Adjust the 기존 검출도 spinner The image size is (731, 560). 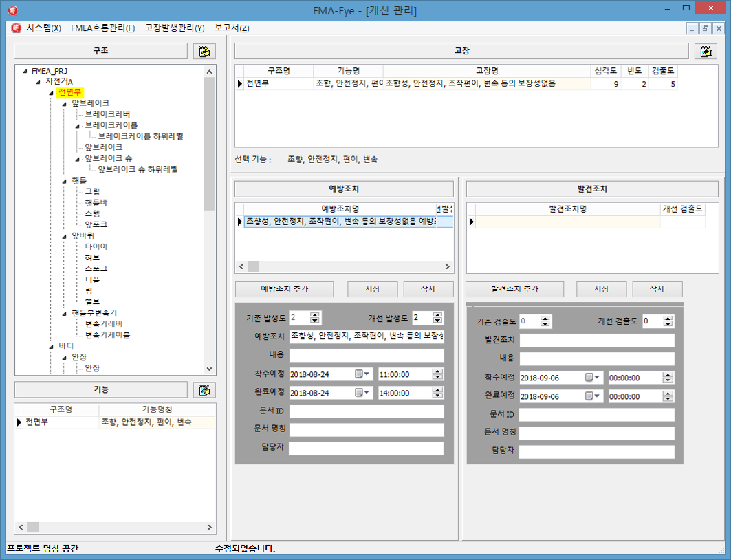545,321
